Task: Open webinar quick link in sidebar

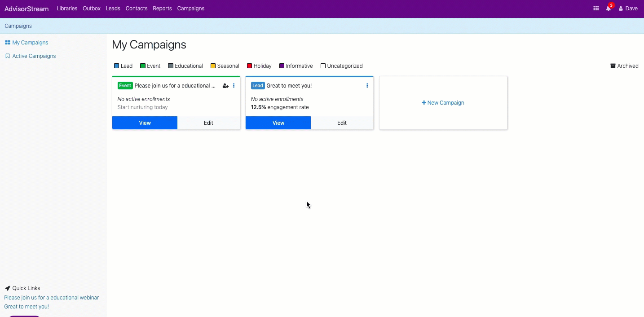Action: click(52, 298)
